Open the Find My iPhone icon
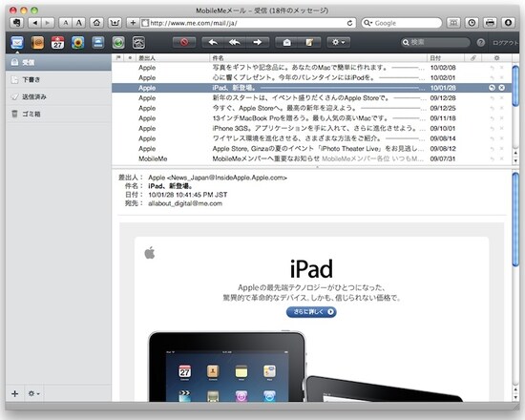This screenshot has width=525, height=420. click(118, 43)
